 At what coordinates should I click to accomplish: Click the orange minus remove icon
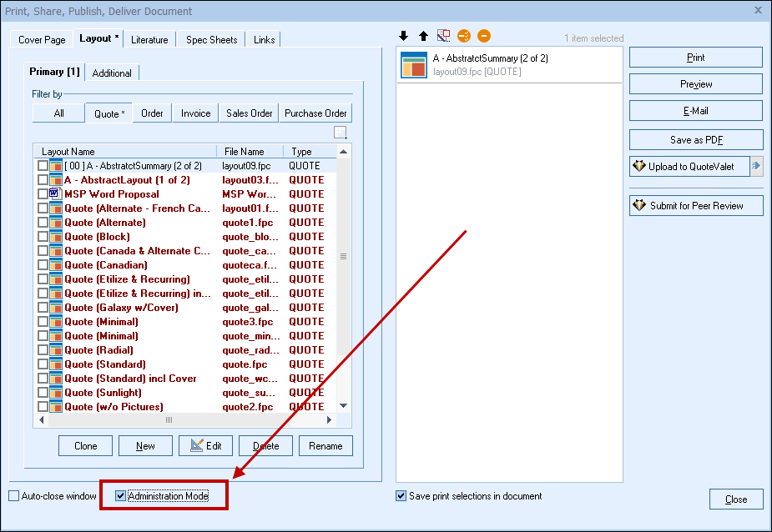pyautogui.click(x=484, y=36)
